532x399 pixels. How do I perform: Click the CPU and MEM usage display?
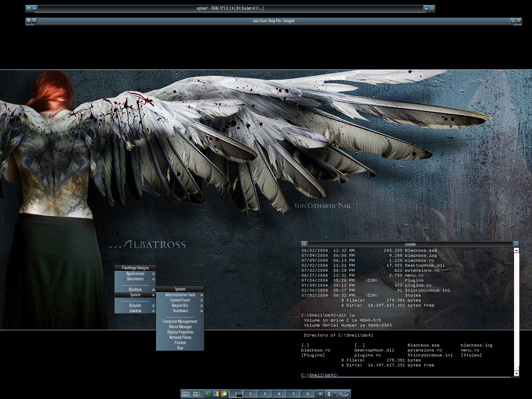(x=192, y=394)
